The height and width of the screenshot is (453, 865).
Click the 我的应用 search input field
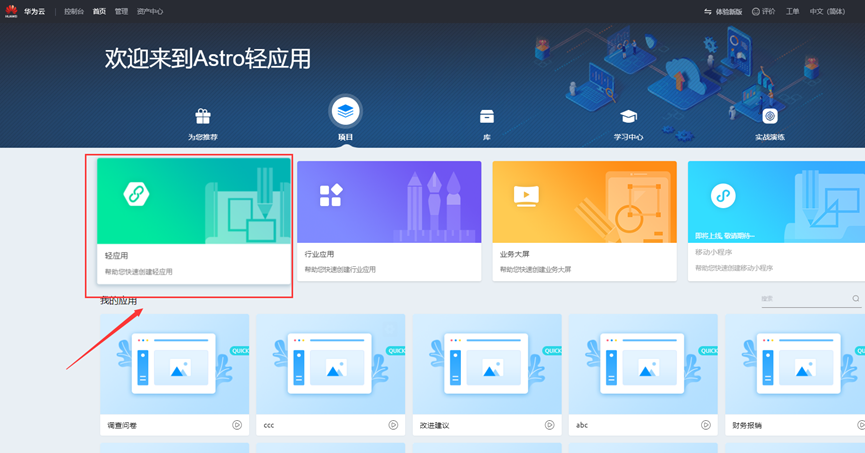pyautogui.click(x=811, y=299)
